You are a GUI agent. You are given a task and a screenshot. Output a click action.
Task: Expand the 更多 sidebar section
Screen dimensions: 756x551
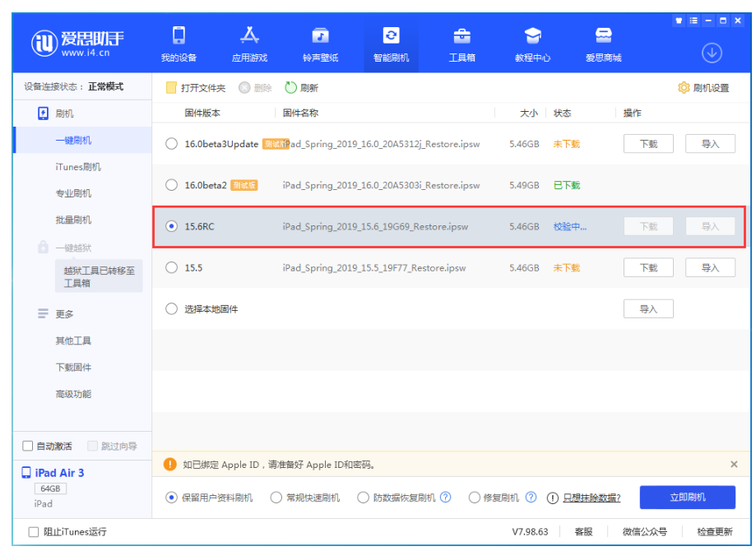coord(44,314)
